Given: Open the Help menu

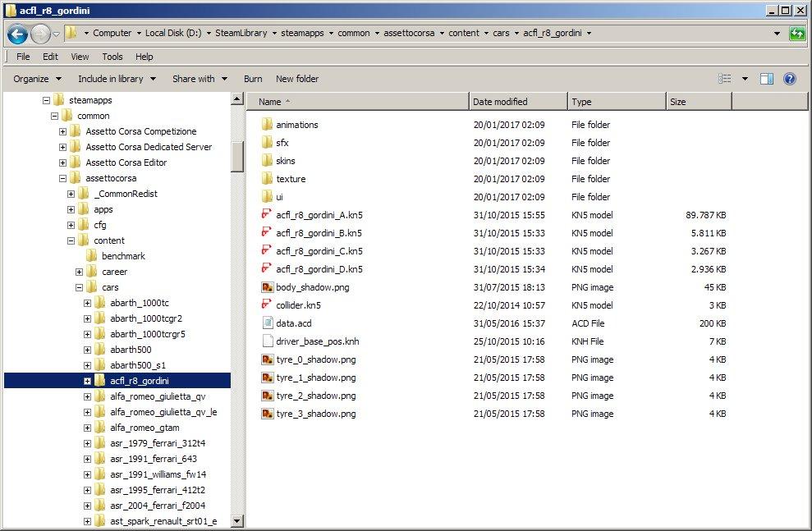Looking at the screenshot, I should coord(144,57).
